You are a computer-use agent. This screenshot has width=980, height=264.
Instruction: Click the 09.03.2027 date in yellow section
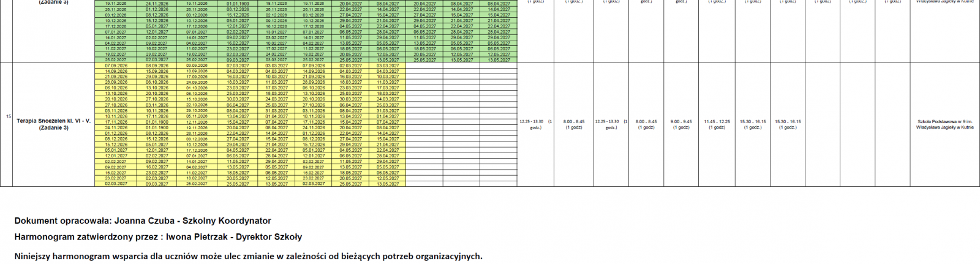coord(157,184)
